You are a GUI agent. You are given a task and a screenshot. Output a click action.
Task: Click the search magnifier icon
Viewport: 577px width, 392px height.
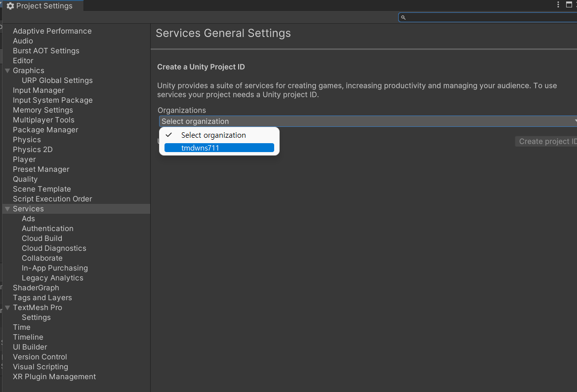coord(403,17)
